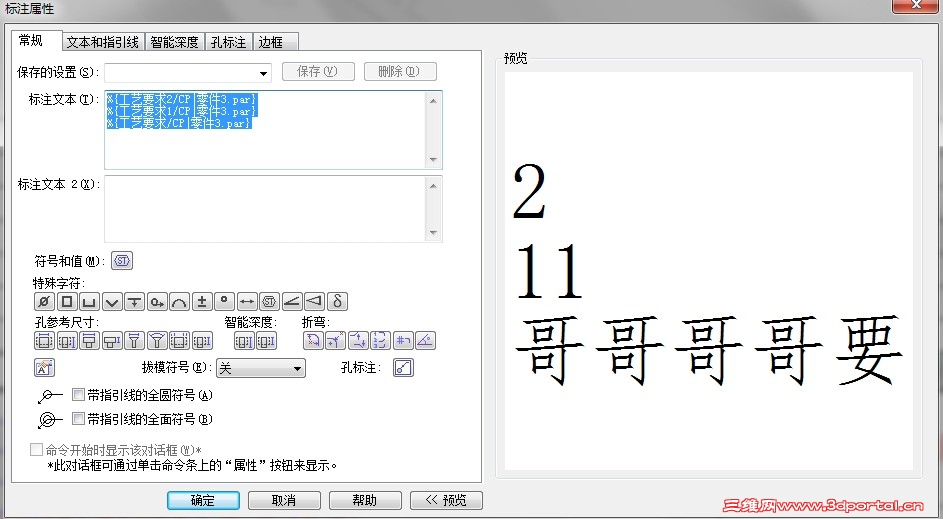Insert the degree symbol
This screenshot has height=519, width=943.
224,301
